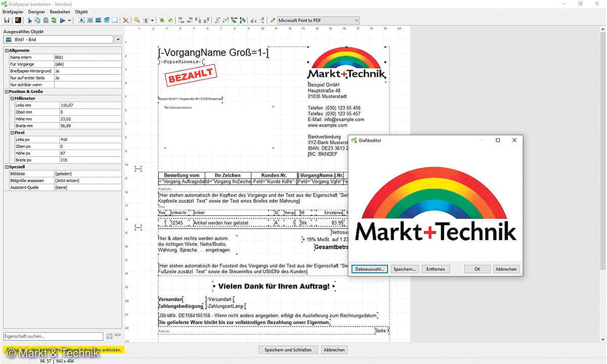607x364 pixels.
Task: Click the Cut (scissors) toolbar icon
Action: coord(29,20)
